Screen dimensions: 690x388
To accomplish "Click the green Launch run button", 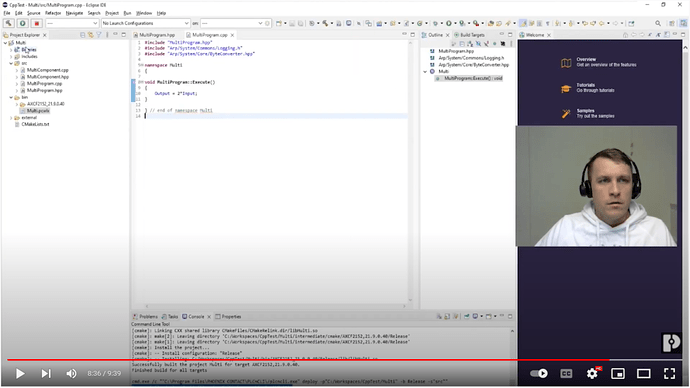I will pyautogui.click(x=22, y=23).
